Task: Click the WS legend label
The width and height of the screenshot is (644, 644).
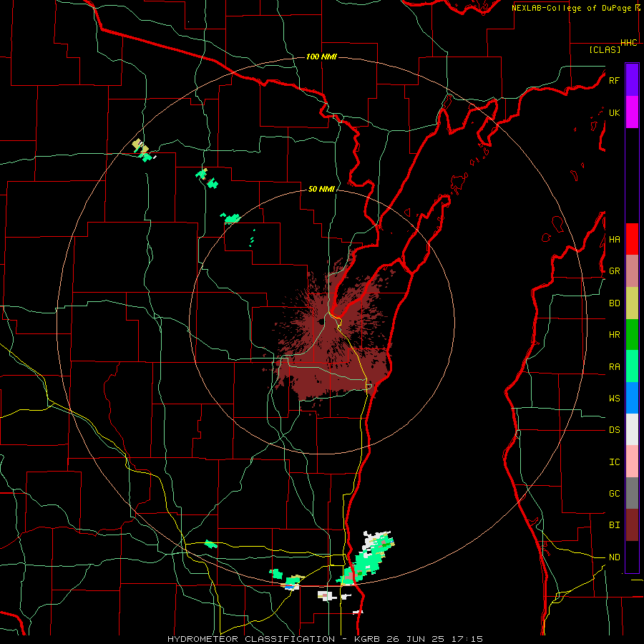Action: [x=614, y=398]
